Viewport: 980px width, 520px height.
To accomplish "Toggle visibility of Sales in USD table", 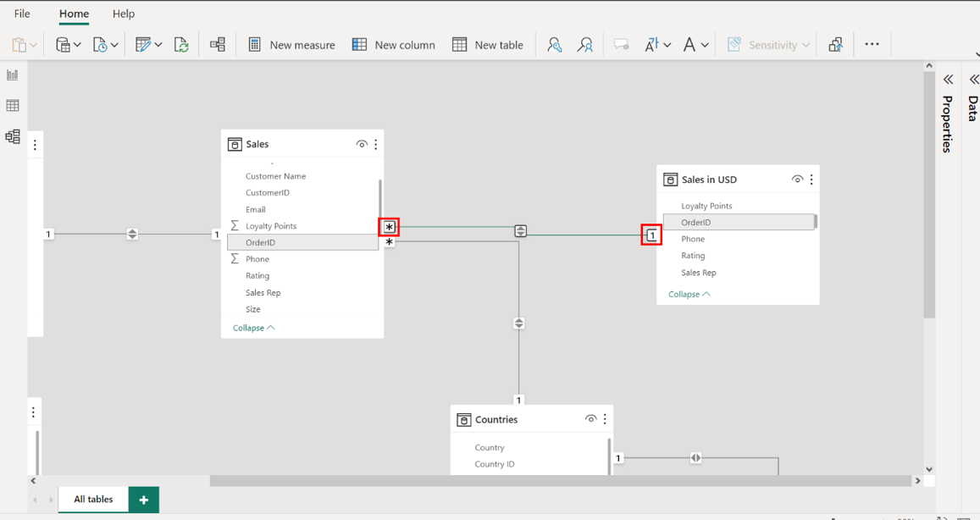I will coord(797,180).
